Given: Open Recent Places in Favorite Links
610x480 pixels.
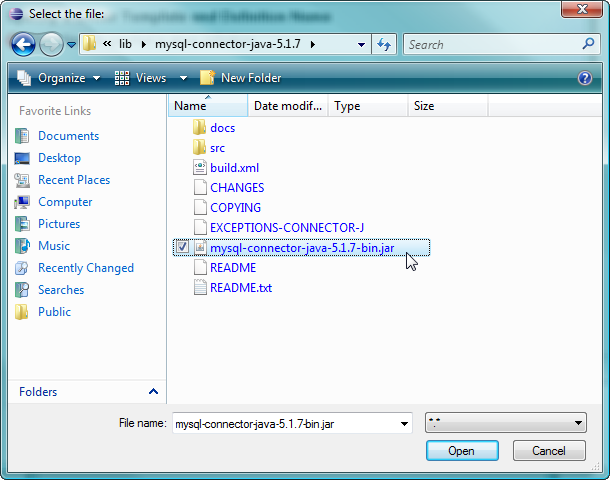Looking at the screenshot, I should (x=73, y=180).
